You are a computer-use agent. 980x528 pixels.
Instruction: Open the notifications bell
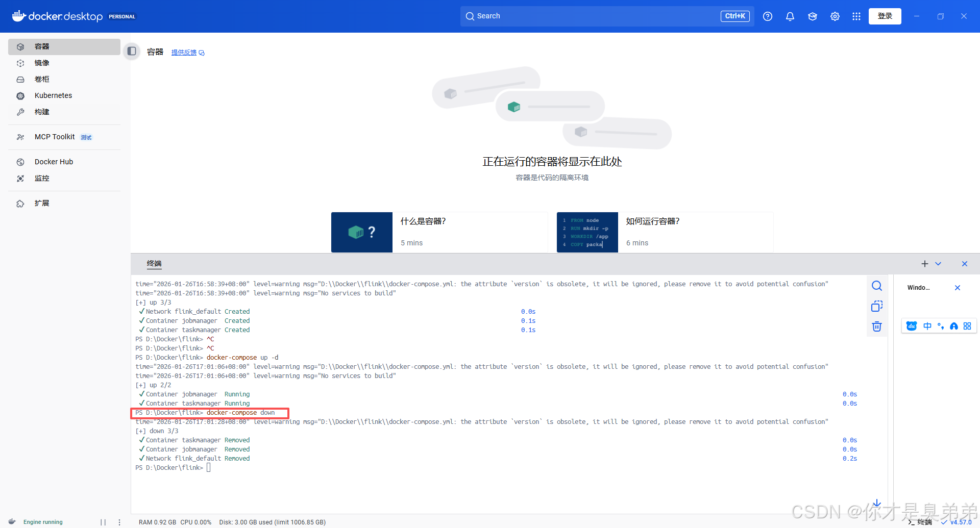(x=790, y=16)
